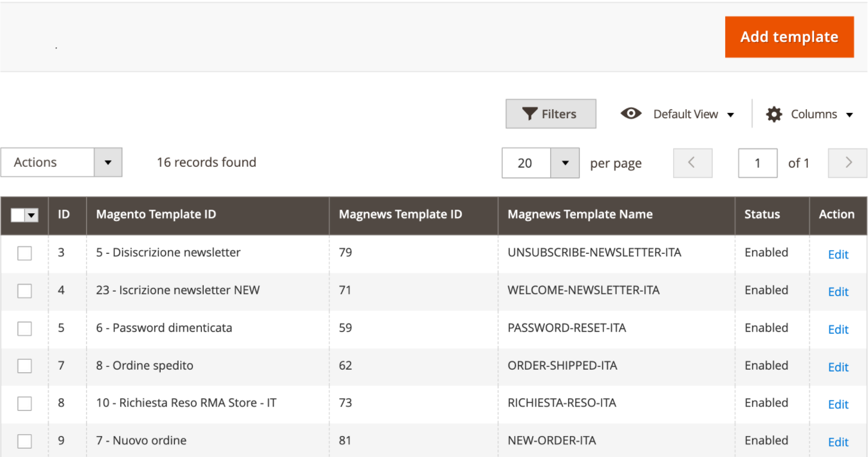Tick the select-all checkbox in header
The height and width of the screenshot is (457, 868).
click(18, 216)
